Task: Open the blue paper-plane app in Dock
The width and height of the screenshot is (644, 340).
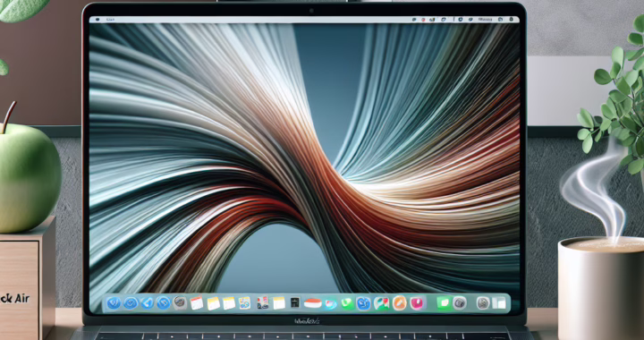Action: [147, 303]
